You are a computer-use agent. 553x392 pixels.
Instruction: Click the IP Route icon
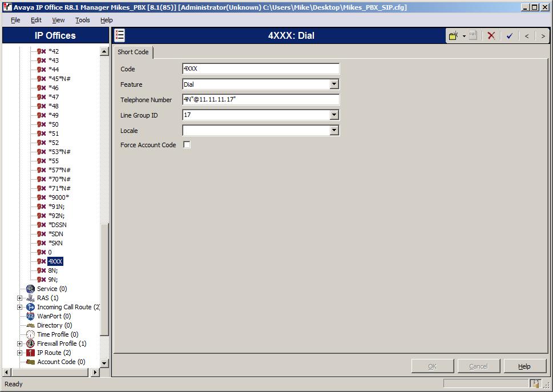pyautogui.click(x=31, y=353)
